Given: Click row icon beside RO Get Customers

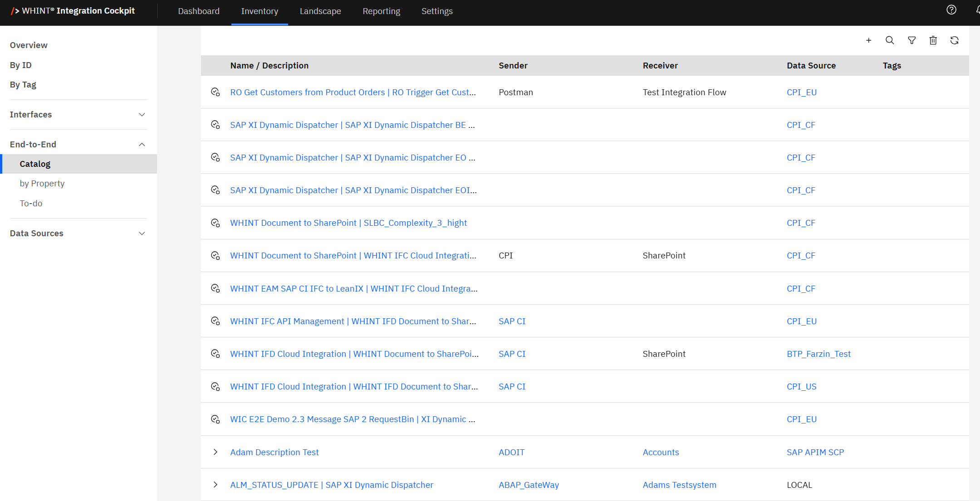Looking at the screenshot, I should pos(216,92).
